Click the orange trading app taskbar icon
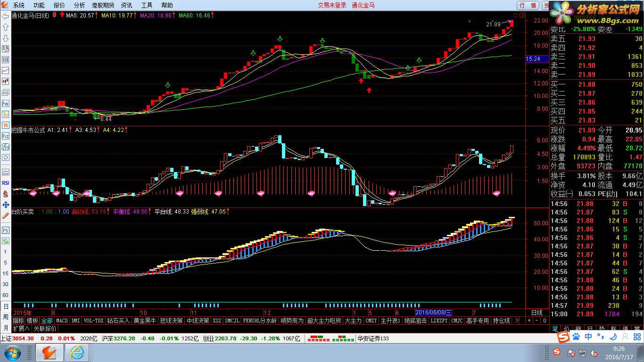The width and height of the screenshot is (644, 362). click(49, 353)
